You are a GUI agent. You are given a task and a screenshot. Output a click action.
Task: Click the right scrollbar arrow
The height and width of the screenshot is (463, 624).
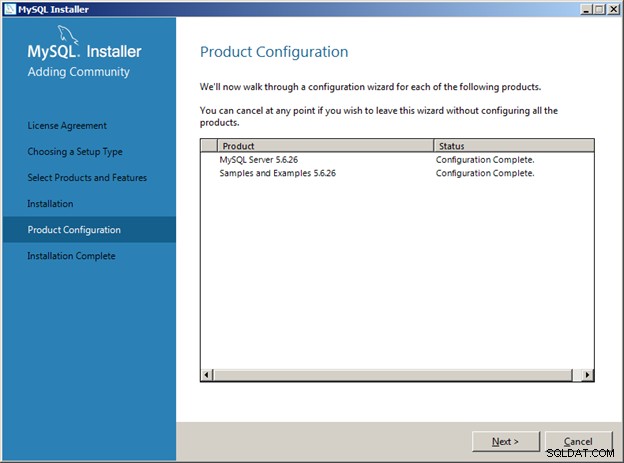(x=587, y=375)
